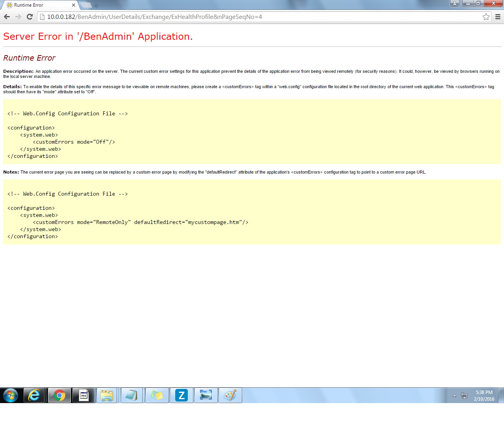Open the Notepad taskbar item
The image size is (504, 433).
(x=132, y=395)
